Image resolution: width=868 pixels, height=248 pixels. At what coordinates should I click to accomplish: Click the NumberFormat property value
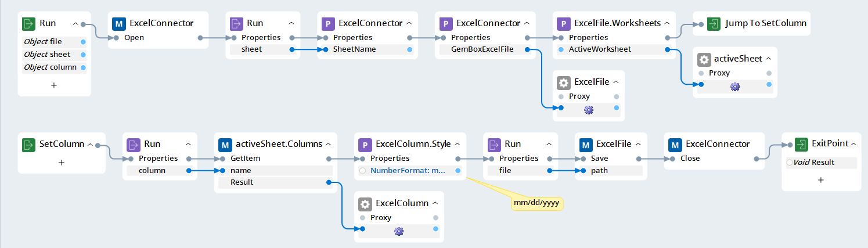[x=408, y=171]
